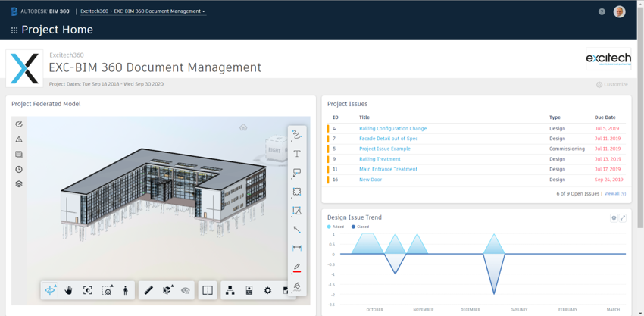Click View all (9) issues link
Viewport: 644px width, 316px height.
coord(615,193)
